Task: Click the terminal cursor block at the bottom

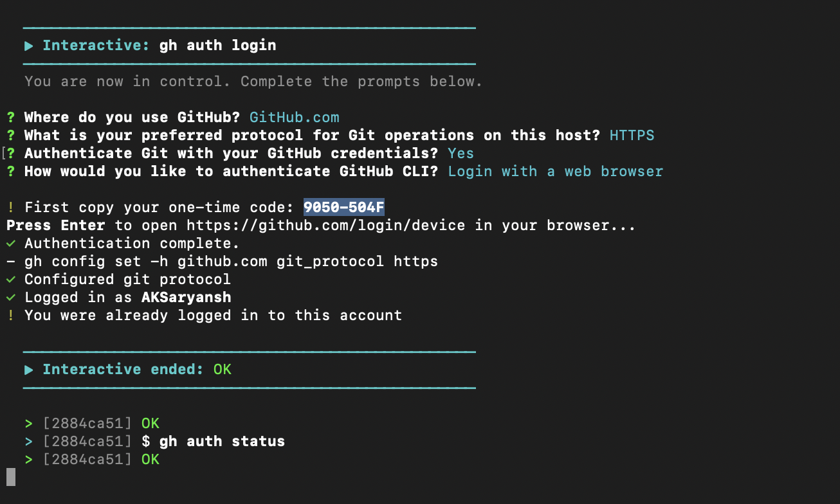Action: click(x=11, y=477)
